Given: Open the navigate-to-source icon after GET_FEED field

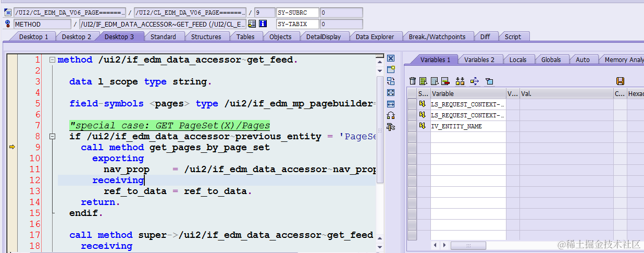Looking at the screenshot, I should (252, 24).
